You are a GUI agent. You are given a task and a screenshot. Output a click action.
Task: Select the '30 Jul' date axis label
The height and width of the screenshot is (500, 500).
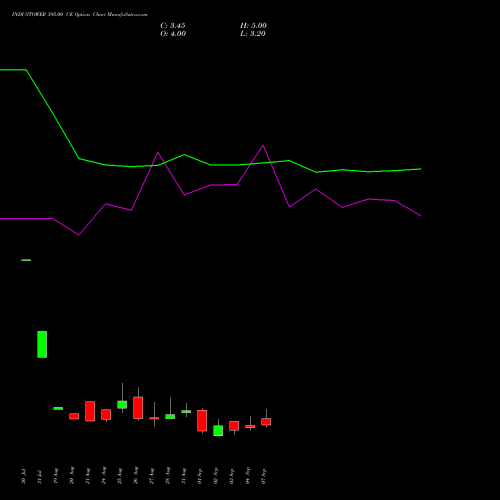click(23, 476)
